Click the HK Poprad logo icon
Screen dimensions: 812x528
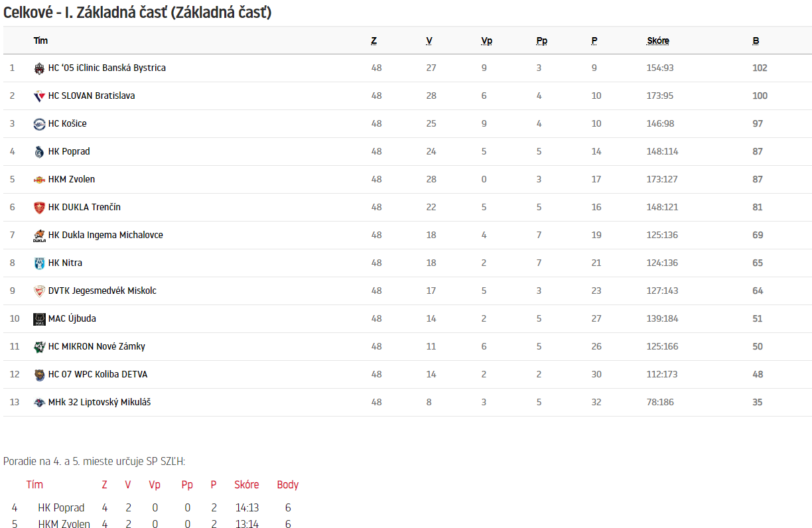click(39, 152)
